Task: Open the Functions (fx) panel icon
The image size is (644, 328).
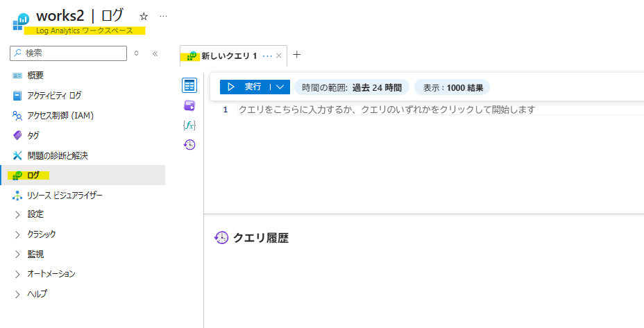Action: (x=189, y=125)
